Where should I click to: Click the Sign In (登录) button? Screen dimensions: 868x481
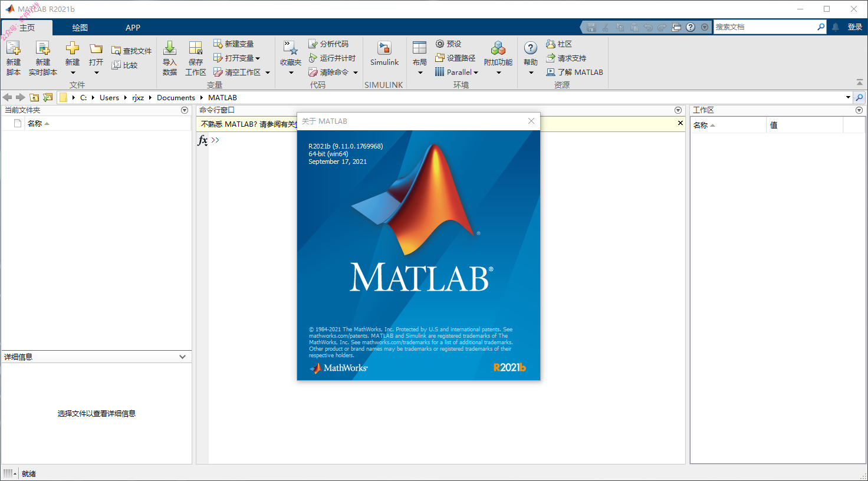[x=855, y=27]
